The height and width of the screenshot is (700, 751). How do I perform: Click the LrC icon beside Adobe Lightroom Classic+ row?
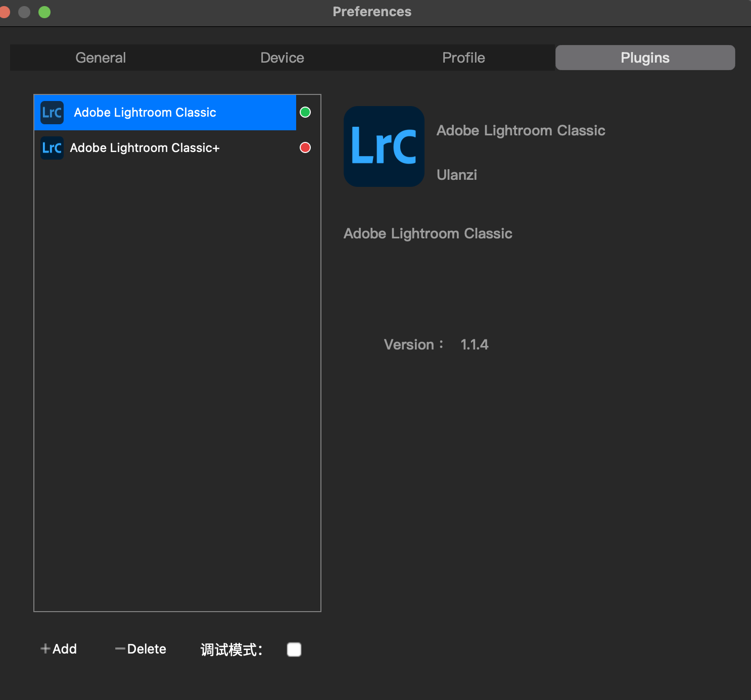52,148
